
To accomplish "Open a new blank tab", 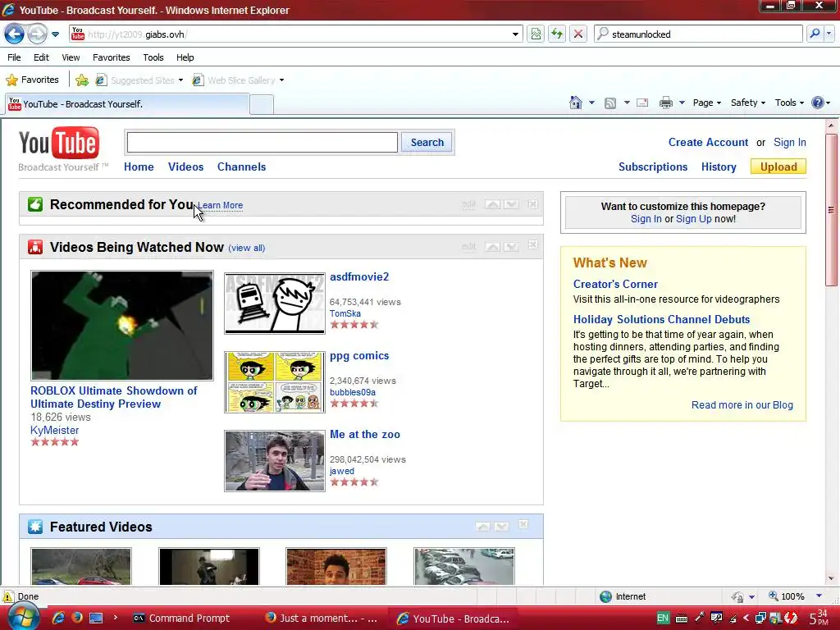I will (x=262, y=104).
